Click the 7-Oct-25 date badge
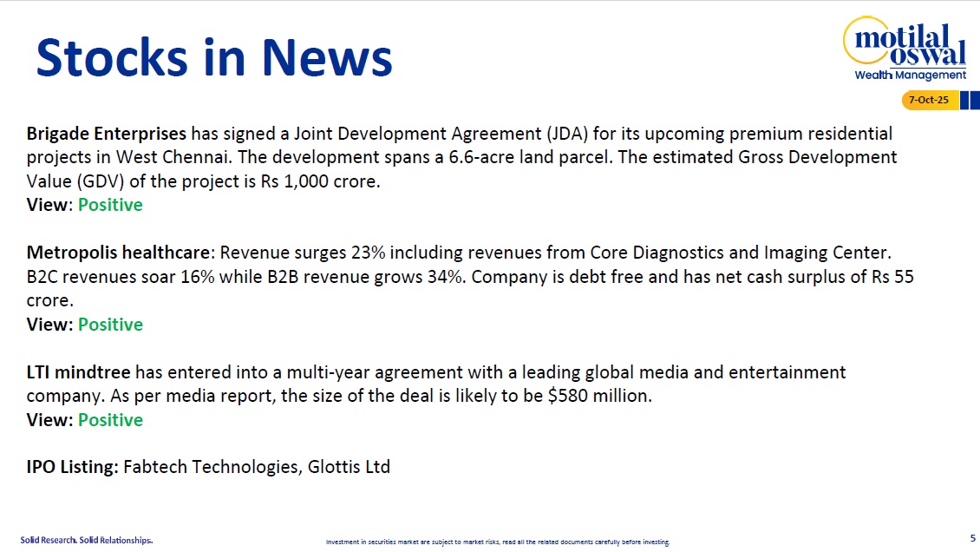 [928, 101]
